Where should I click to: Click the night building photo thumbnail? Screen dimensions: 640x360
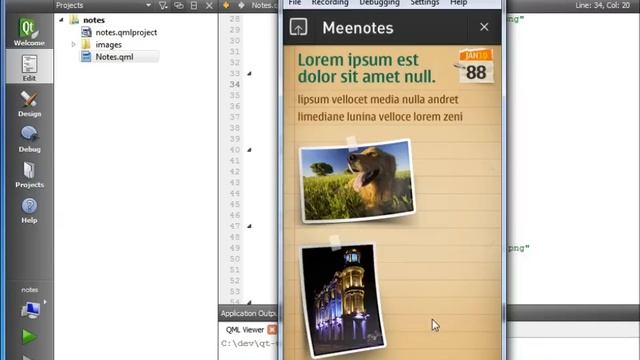(343, 300)
